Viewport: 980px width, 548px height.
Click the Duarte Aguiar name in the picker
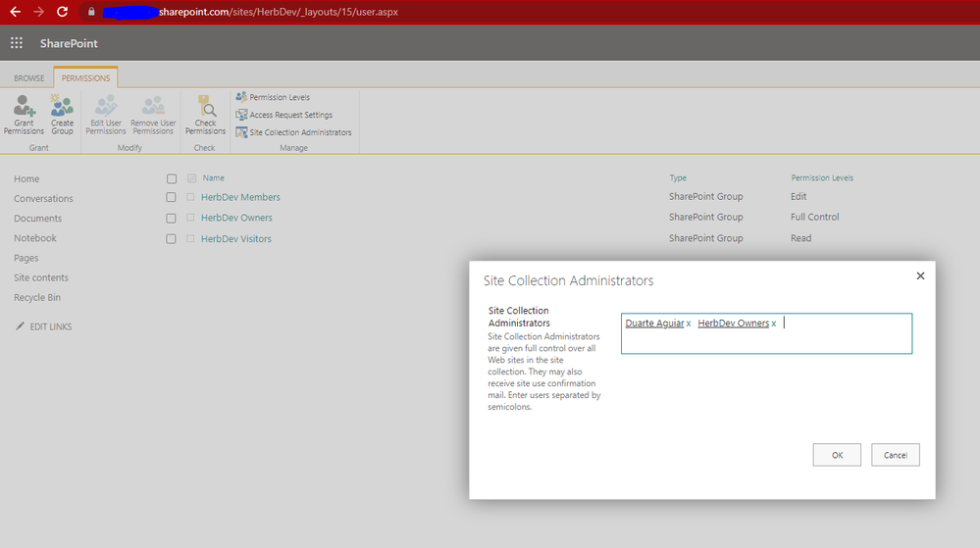(654, 324)
